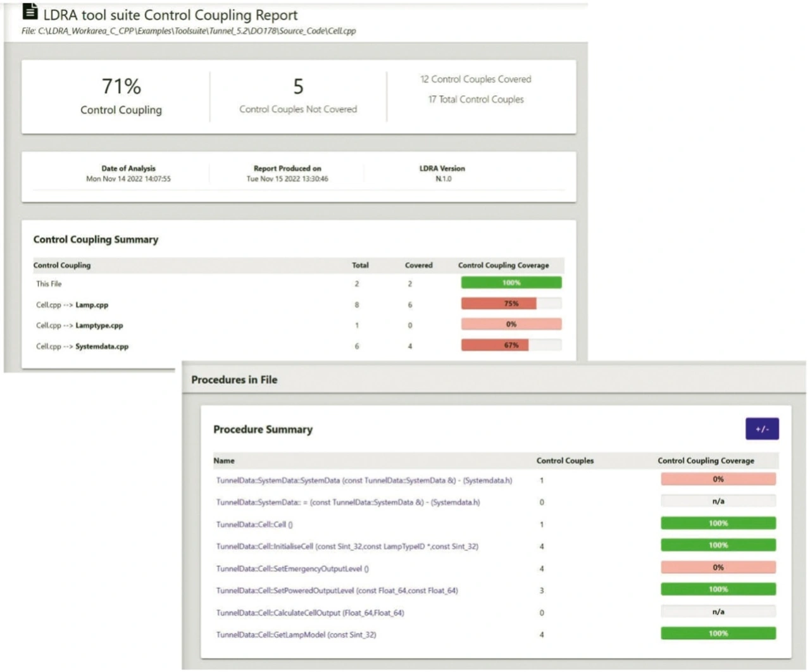Click the Control Coupling Coverage column header in Procedure Summary
Viewport: 810px width, 672px height.
pyautogui.click(x=706, y=461)
